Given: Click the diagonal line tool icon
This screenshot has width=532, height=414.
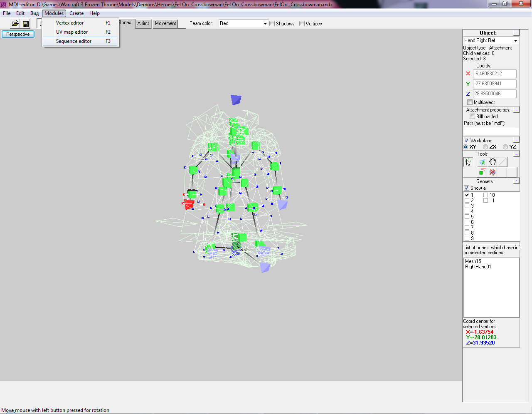Looking at the screenshot, I should (502, 162).
